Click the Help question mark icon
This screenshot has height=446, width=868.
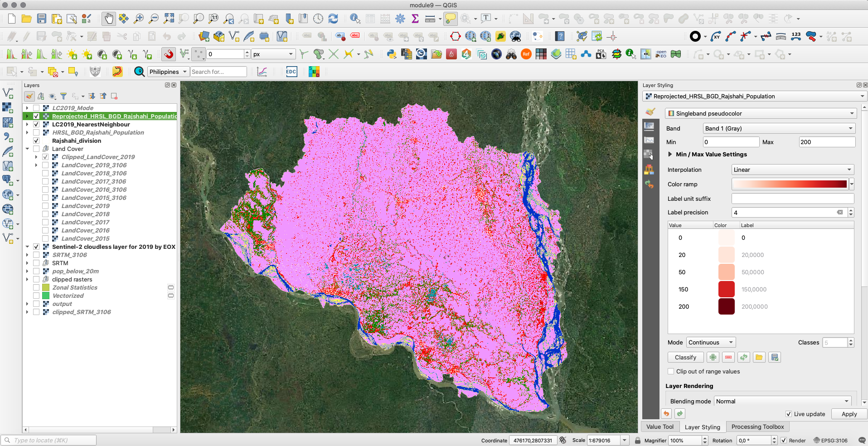[x=560, y=37]
